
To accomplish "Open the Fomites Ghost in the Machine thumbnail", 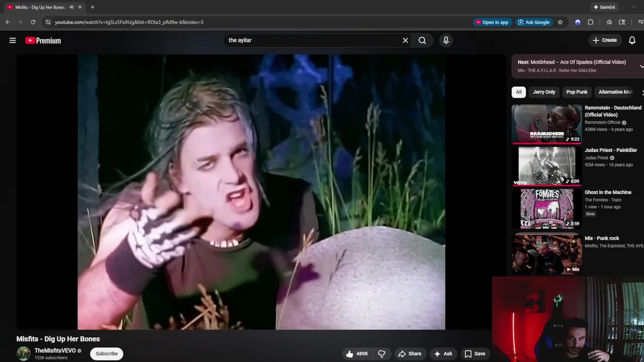I will click(x=547, y=208).
